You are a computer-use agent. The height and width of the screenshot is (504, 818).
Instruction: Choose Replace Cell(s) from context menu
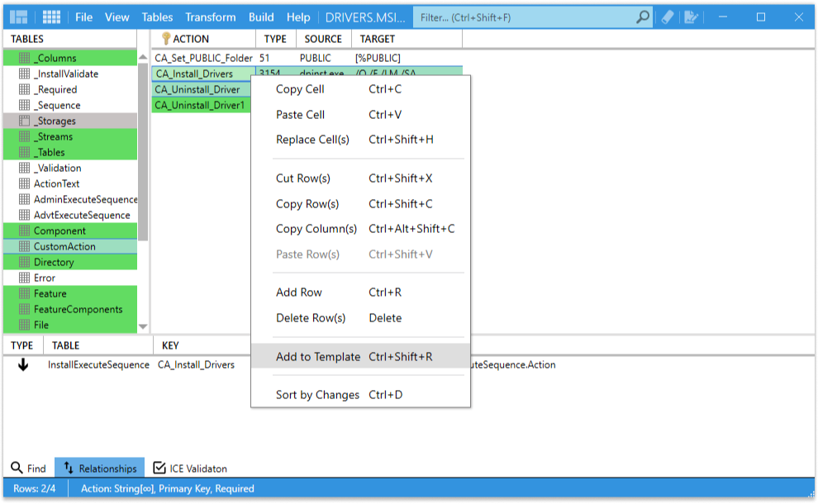[x=360, y=140]
